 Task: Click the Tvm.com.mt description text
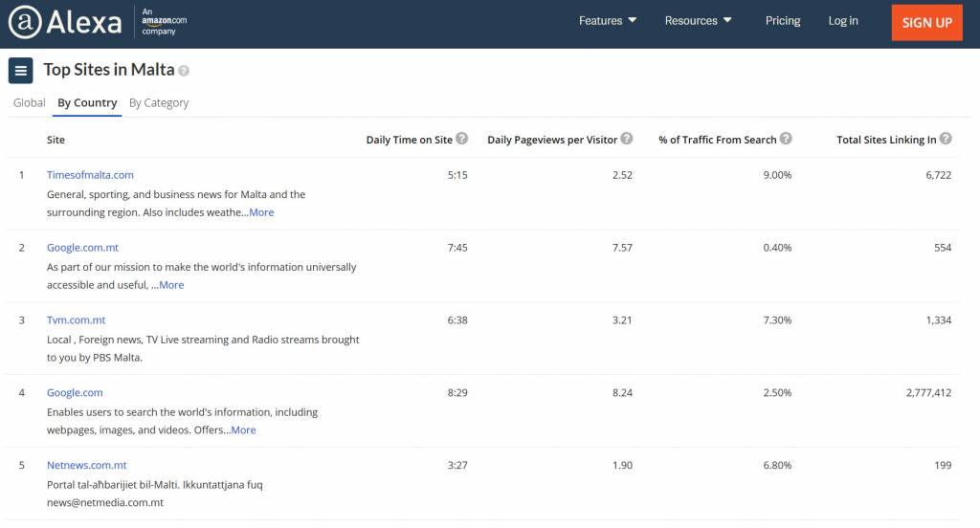click(x=203, y=349)
